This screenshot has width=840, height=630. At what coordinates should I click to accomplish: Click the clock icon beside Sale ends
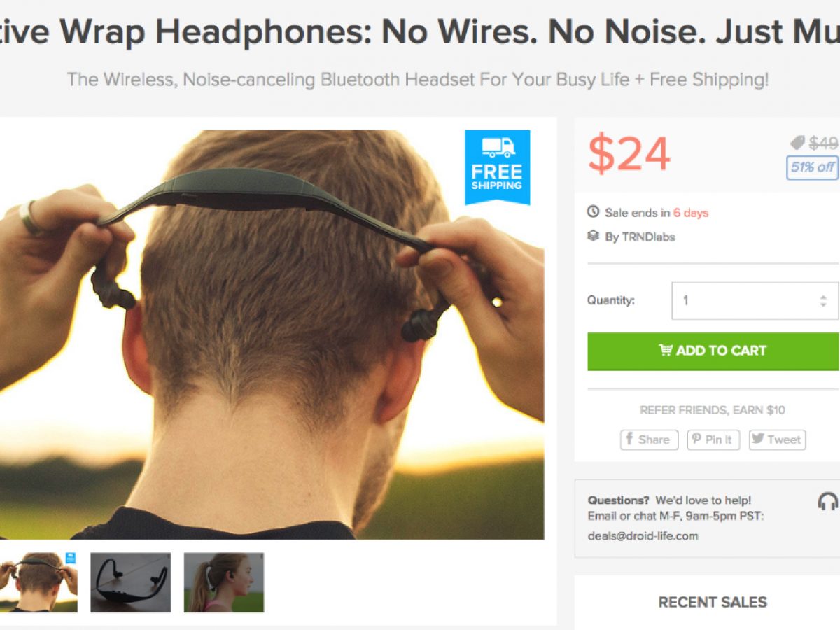(x=593, y=212)
